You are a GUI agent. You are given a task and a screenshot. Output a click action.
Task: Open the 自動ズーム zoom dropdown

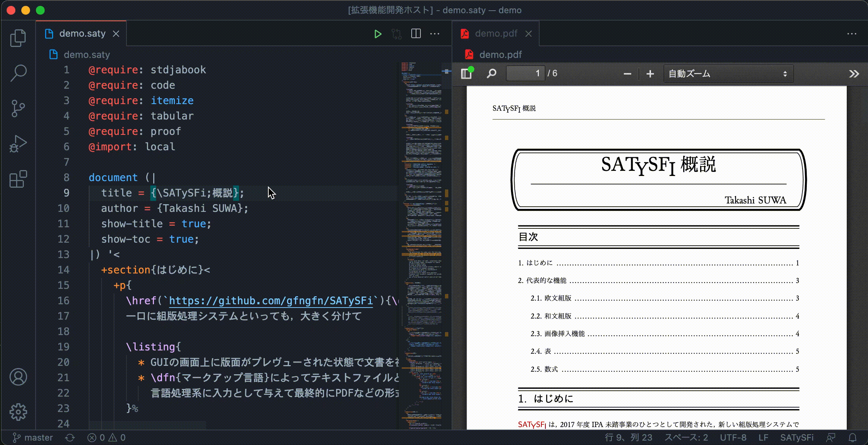(728, 74)
